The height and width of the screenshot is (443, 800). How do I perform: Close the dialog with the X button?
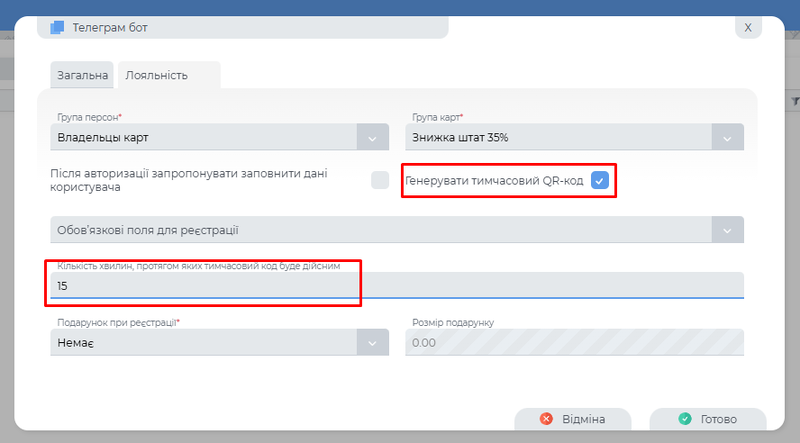point(747,28)
